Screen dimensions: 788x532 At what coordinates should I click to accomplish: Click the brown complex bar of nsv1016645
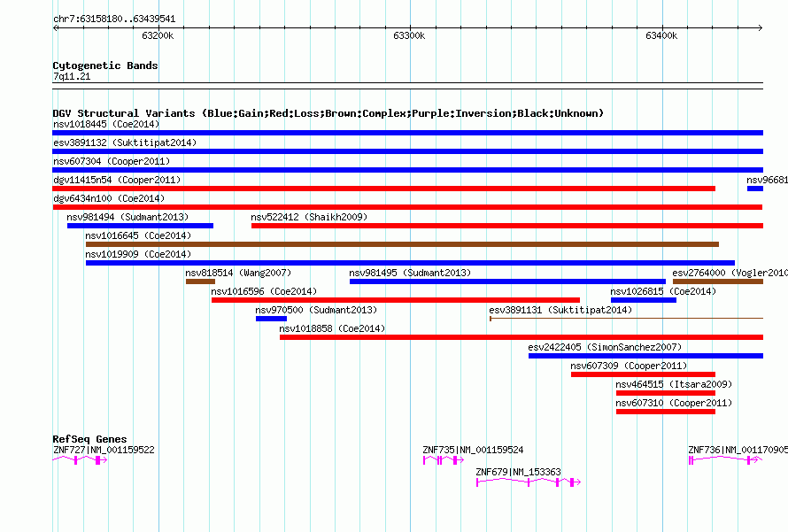click(x=403, y=244)
